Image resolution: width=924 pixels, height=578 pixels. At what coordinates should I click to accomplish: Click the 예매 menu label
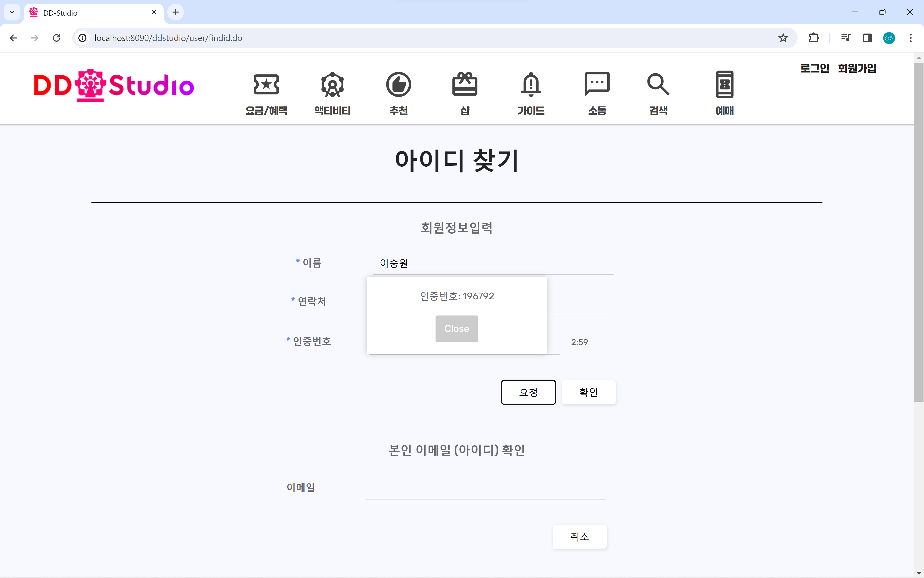(725, 111)
